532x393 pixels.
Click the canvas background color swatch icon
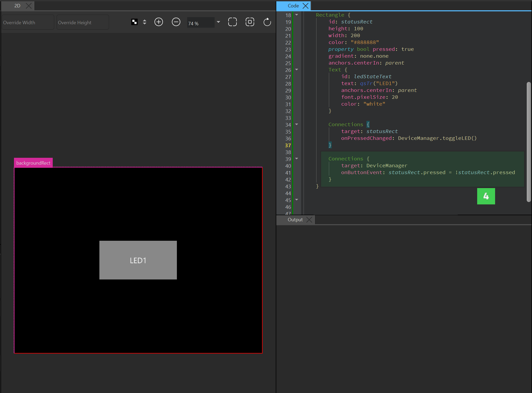pos(134,22)
